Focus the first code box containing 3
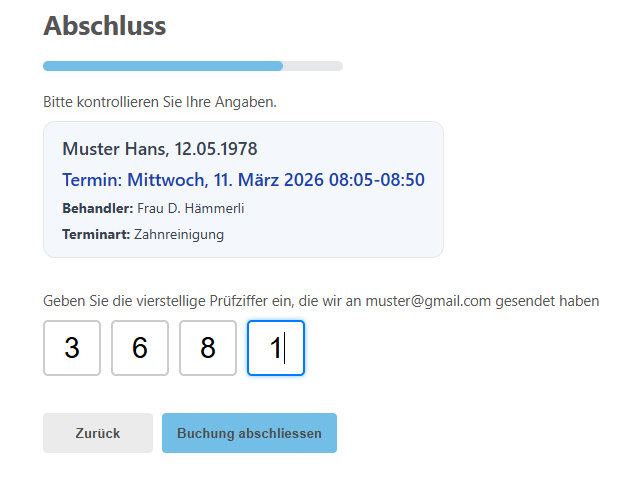Screen dimensions: 618x488 point(72,348)
